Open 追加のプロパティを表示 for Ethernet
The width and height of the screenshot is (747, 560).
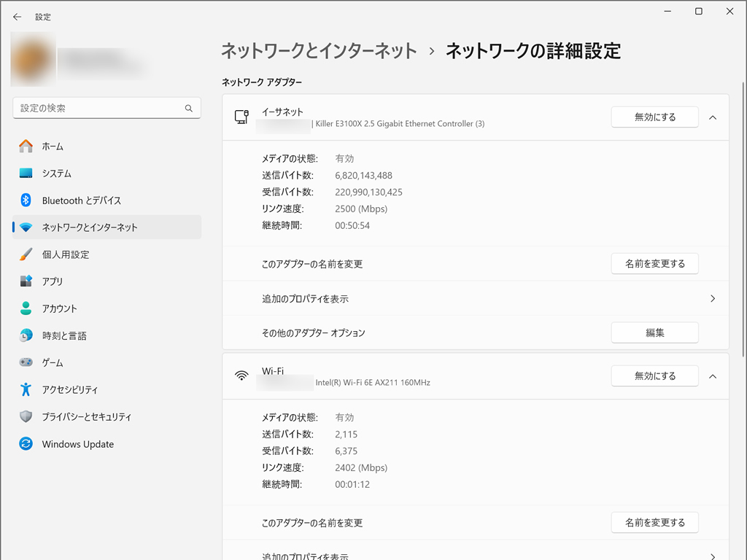pyautogui.click(x=476, y=298)
